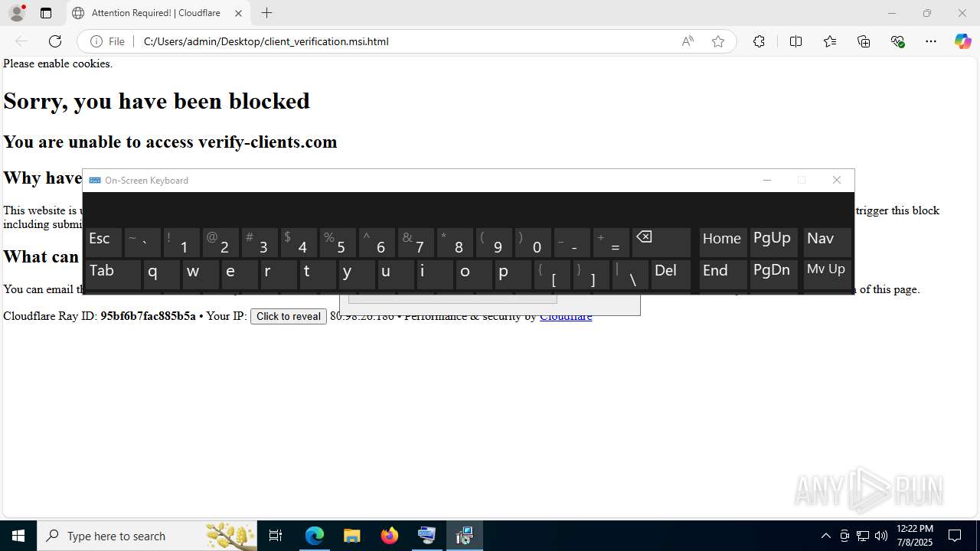Image resolution: width=980 pixels, height=551 pixels.
Task: Open the Edge profile icon
Action: point(17,13)
